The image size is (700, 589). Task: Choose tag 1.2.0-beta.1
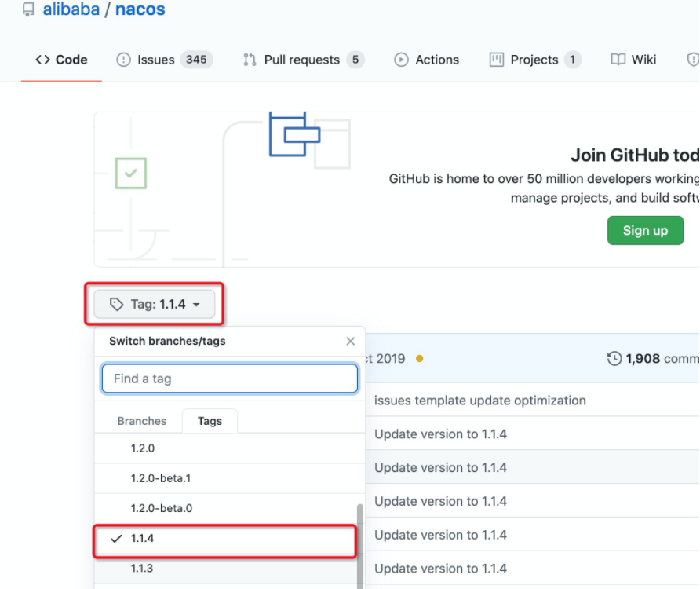[229, 478]
